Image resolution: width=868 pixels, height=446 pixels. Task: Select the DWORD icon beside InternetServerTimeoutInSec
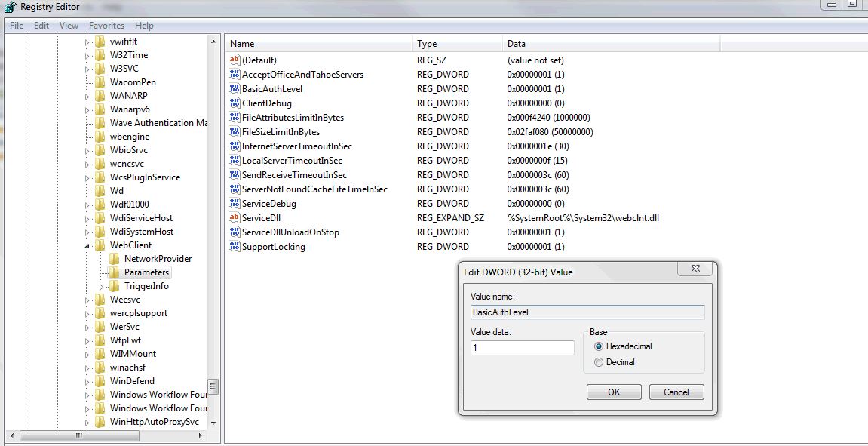235,146
